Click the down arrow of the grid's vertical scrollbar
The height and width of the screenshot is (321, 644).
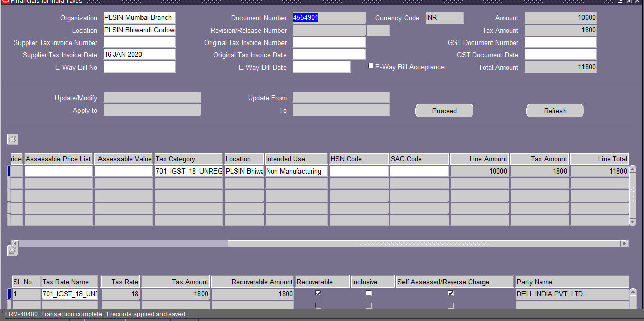pyautogui.click(x=632, y=223)
